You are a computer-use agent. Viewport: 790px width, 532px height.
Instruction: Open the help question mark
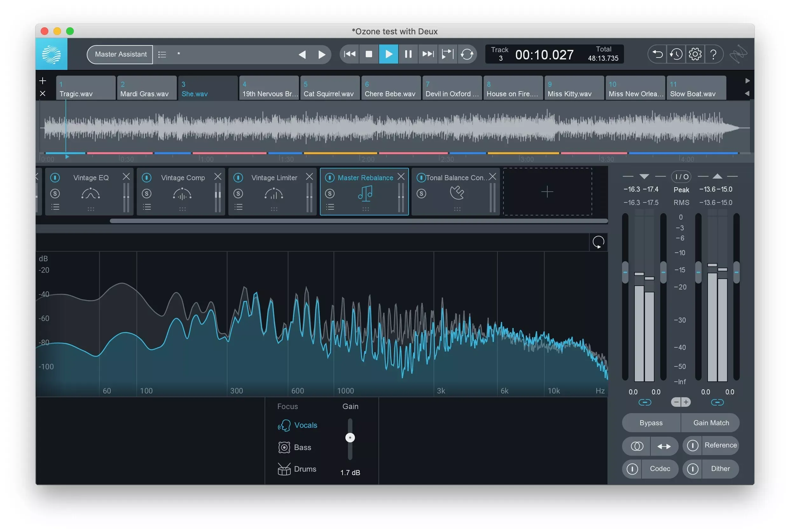[713, 54]
